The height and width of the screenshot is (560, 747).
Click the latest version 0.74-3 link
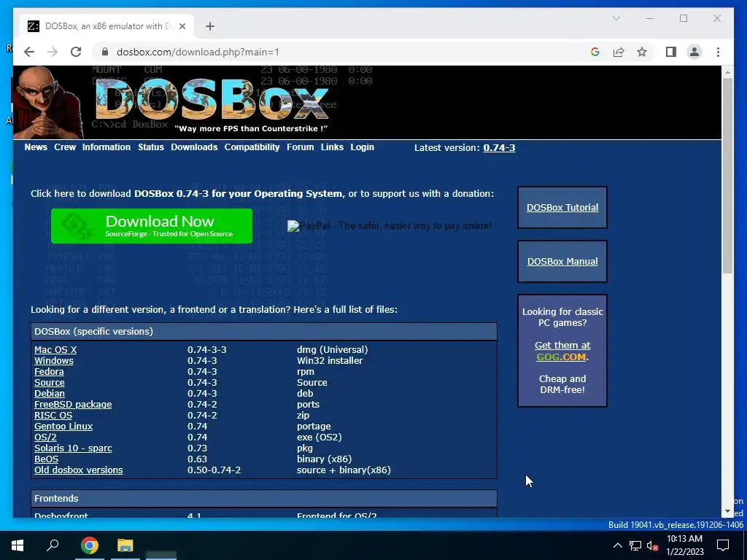(x=499, y=147)
